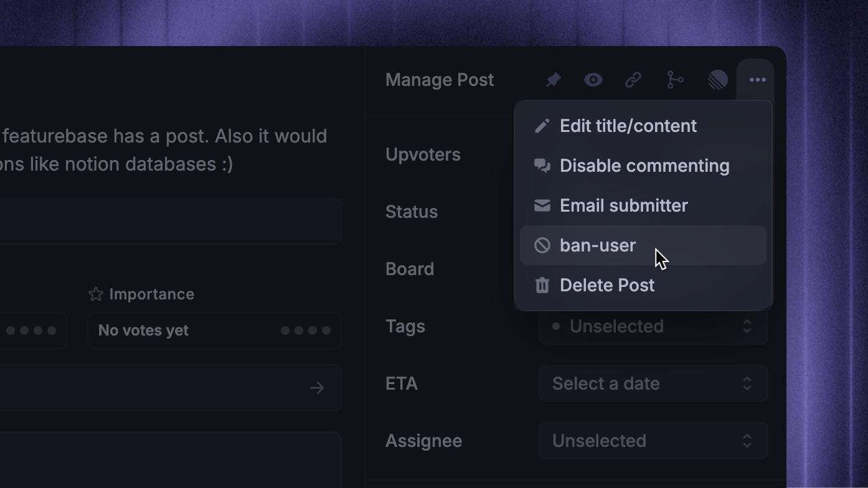Click the pencil icon beside Edit title/content

[542, 126]
